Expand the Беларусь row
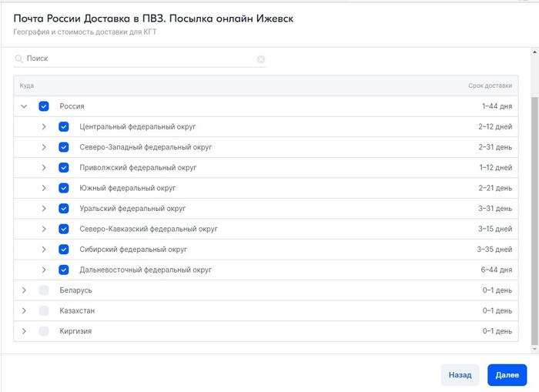The width and height of the screenshot is (539, 392). [x=24, y=290]
